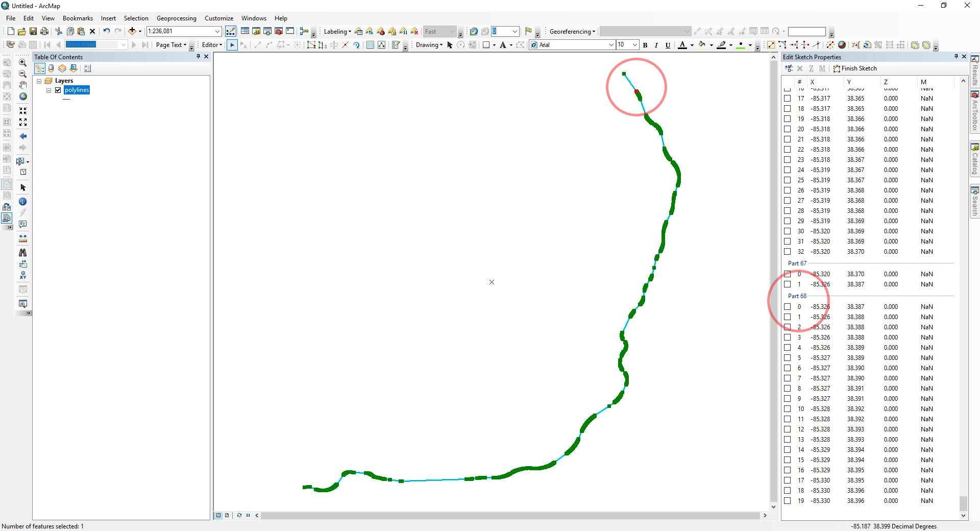Viewport: 980px width, 531px height.
Task: Click Fixed Zoom In arrows icon
Action: [23, 111]
